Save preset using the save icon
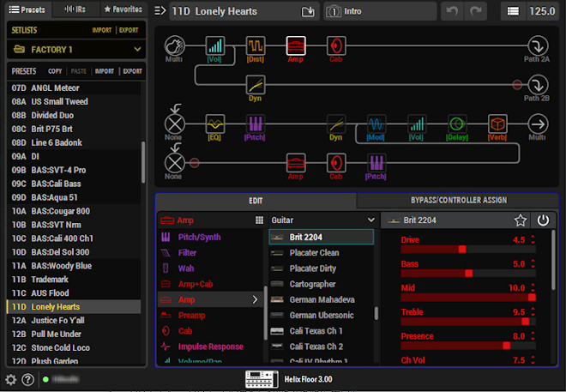Viewport: 566px width, 392px height. point(308,11)
